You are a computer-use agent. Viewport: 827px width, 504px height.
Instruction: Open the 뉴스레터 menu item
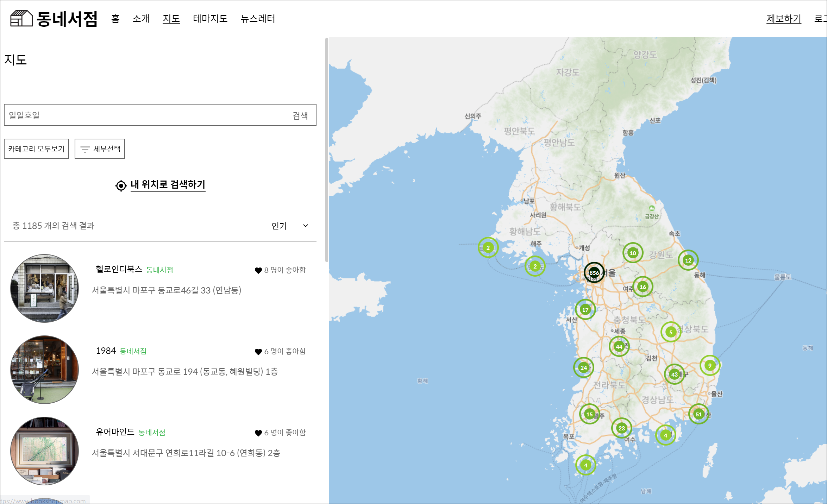(258, 18)
